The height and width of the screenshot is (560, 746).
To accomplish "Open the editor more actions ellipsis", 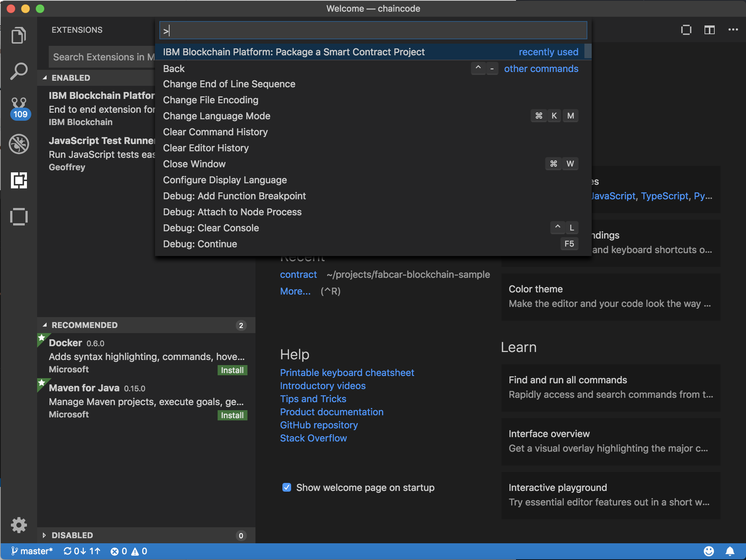I will click(x=733, y=30).
